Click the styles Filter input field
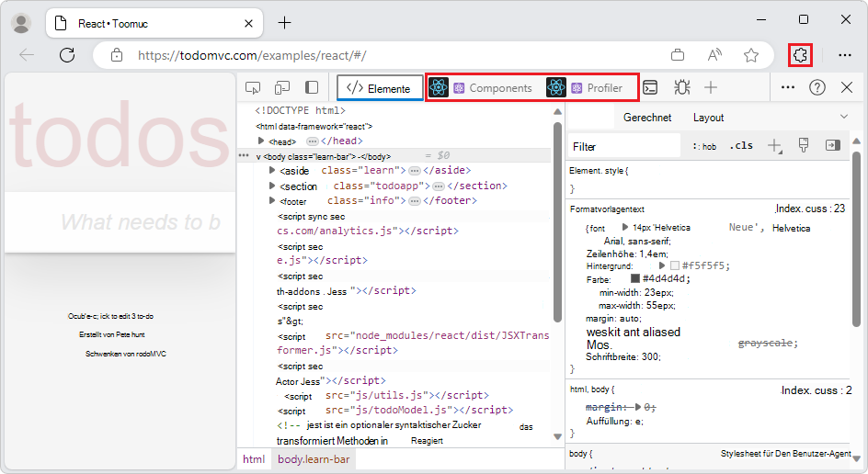The height and width of the screenshot is (474, 868). coord(623,147)
